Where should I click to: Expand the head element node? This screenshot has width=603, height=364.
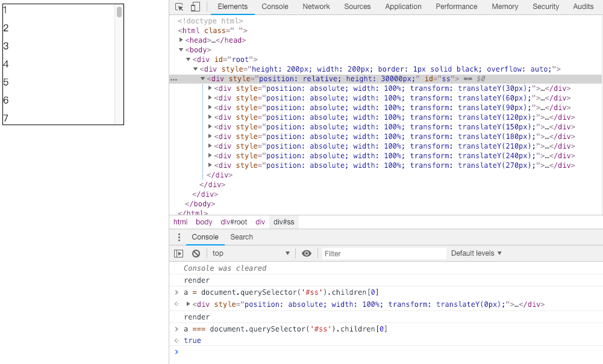(x=181, y=40)
